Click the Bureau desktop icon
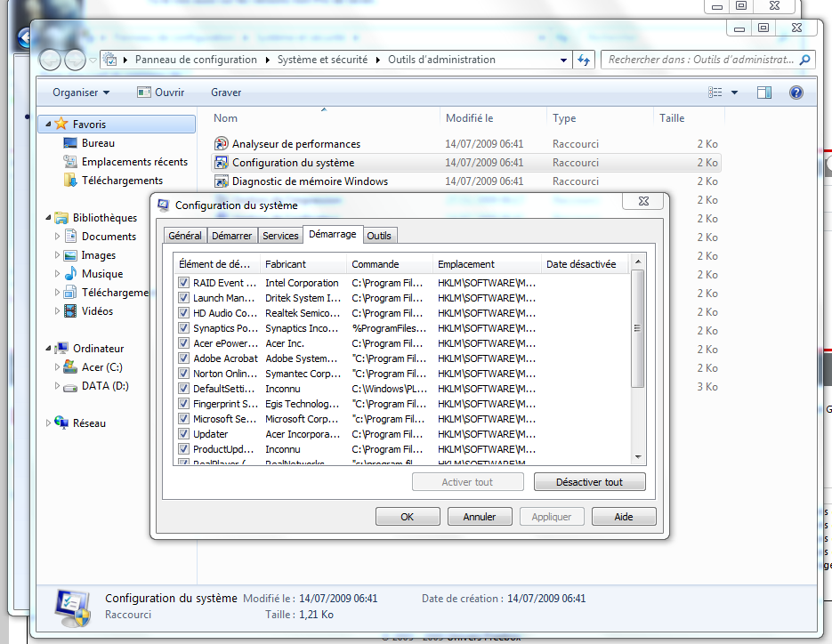Image resolution: width=832 pixels, height=644 pixels. tap(70, 142)
